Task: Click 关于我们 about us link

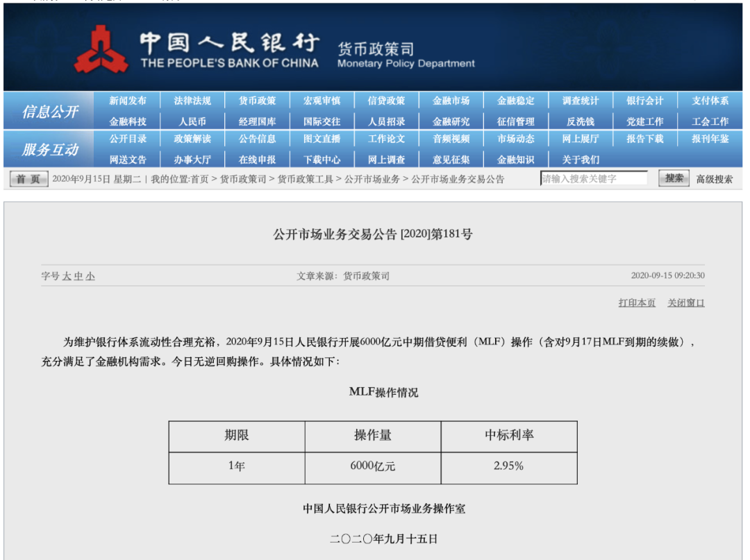Action: coord(580,160)
